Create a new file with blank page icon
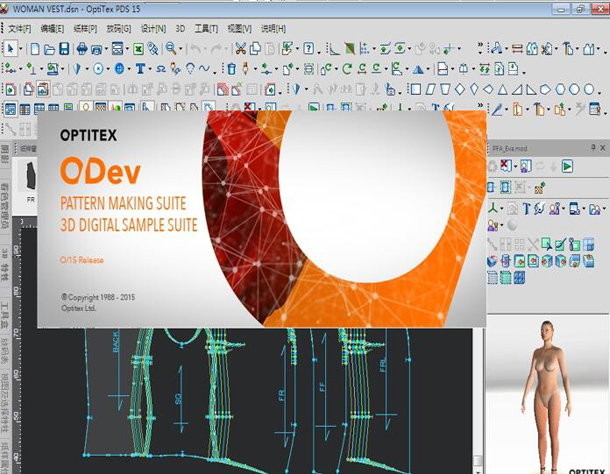Viewport: 610px width, 474px height. [35, 49]
